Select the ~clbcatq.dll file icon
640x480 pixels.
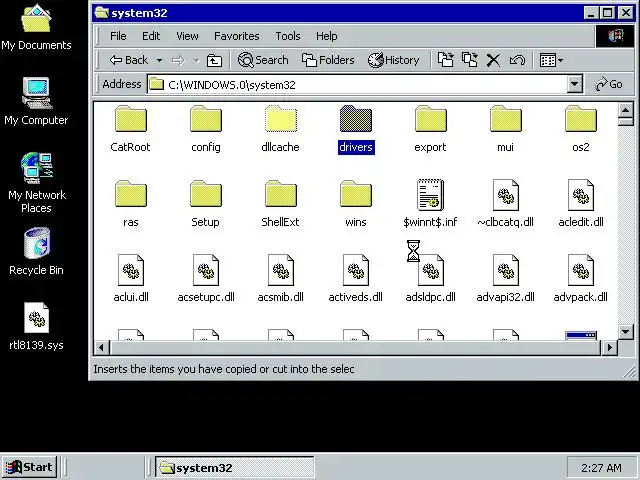tap(506, 195)
